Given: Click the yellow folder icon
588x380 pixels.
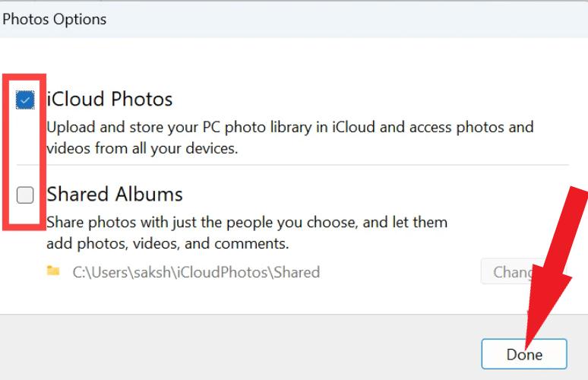Looking at the screenshot, I should (53, 271).
